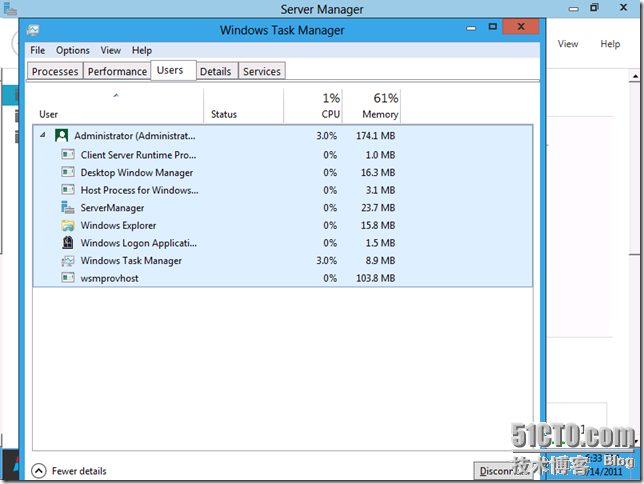This screenshot has height=484, width=644.
Task: Minimize the Windows Task Manager window
Action: coord(471,28)
